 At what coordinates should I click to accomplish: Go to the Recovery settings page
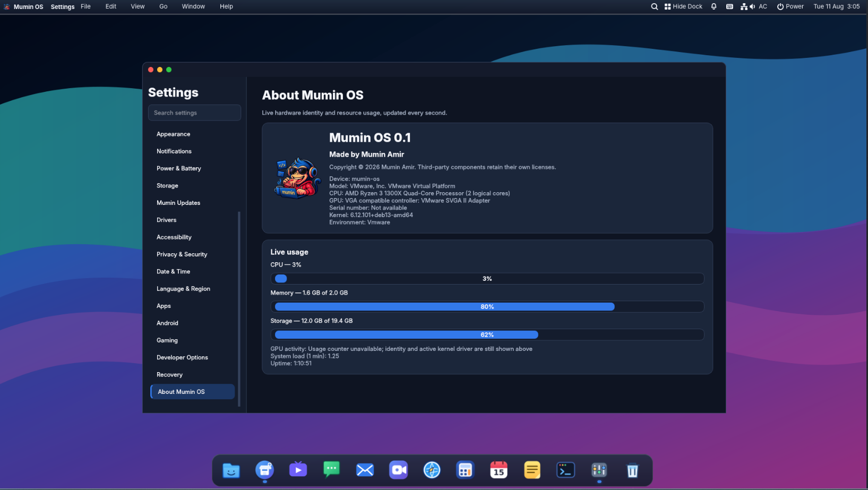(193, 374)
